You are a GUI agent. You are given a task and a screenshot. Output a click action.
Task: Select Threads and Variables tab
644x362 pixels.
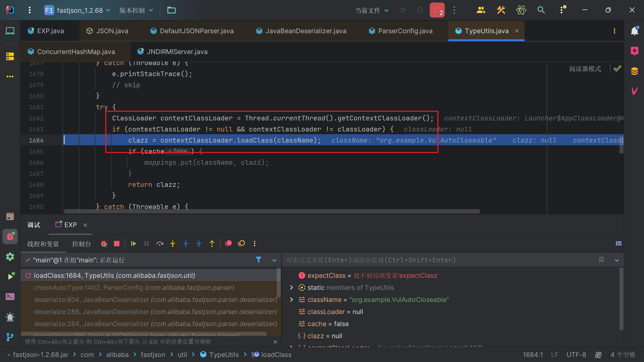point(43,244)
